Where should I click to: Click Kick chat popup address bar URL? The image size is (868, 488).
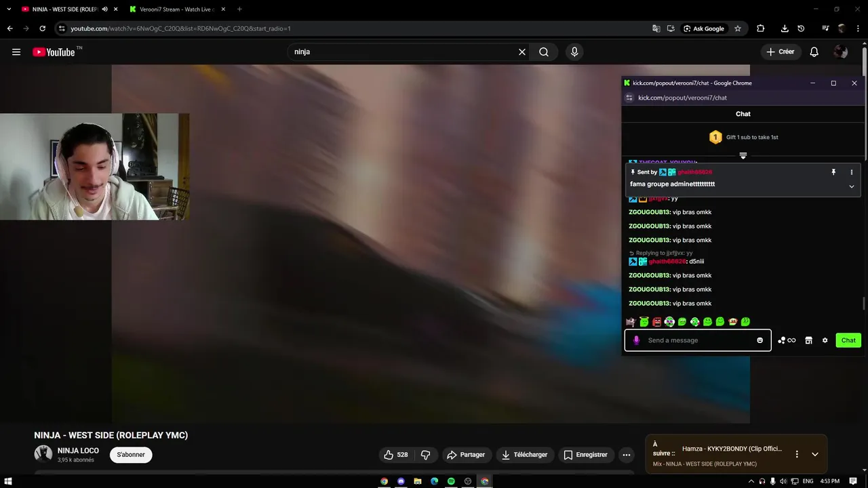pyautogui.click(x=682, y=98)
